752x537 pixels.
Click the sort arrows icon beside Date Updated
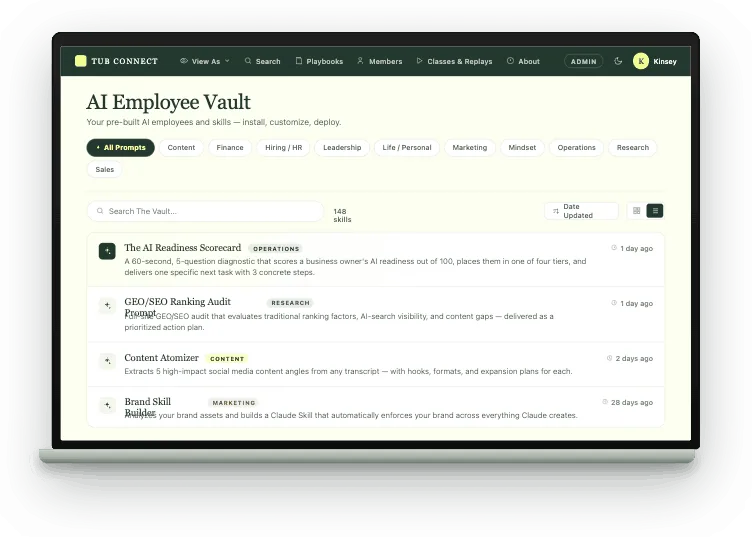pyautogui.click(x=555, y=211)
